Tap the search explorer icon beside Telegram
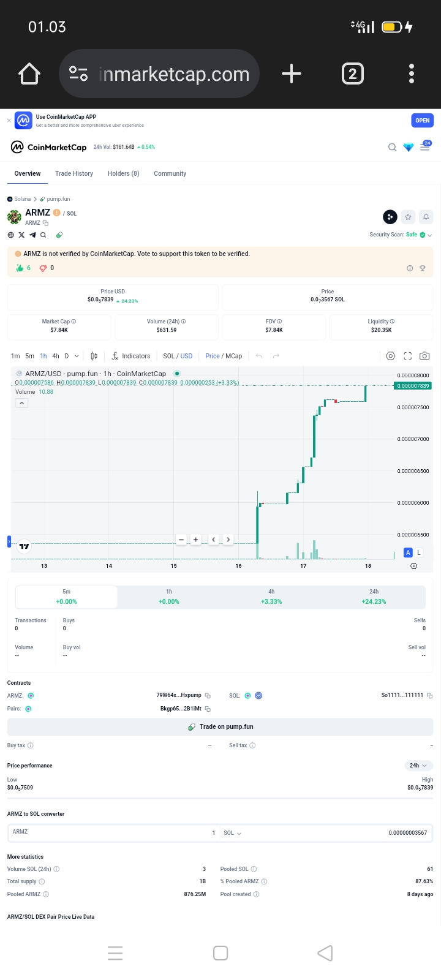This screenshot has height=980, width=441. point(43,235)
